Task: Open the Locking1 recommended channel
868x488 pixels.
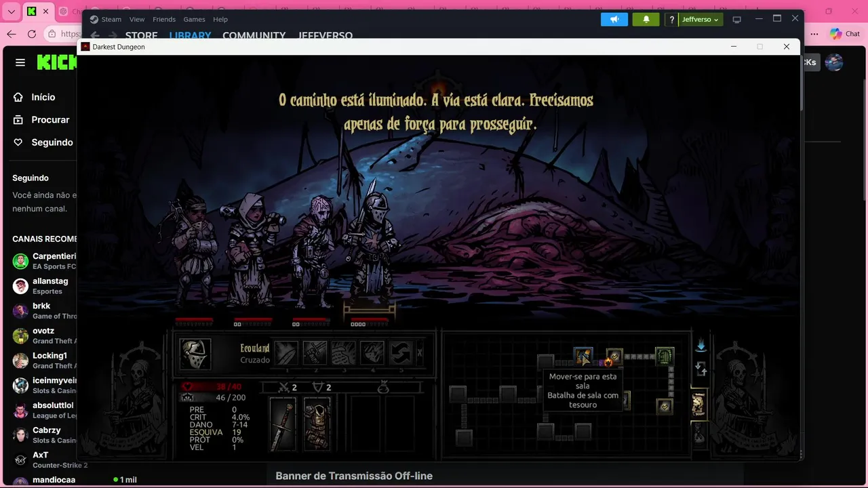Action: pos(43,361)
